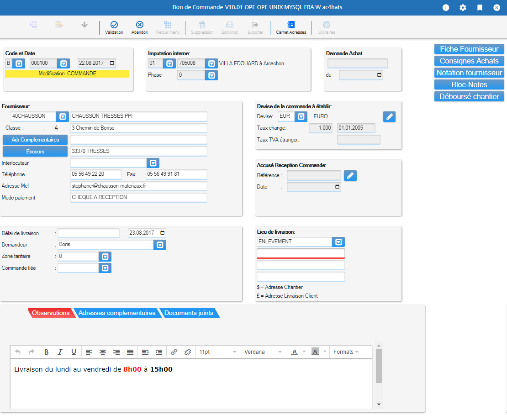Click the Délai de livraison text field

89,233
